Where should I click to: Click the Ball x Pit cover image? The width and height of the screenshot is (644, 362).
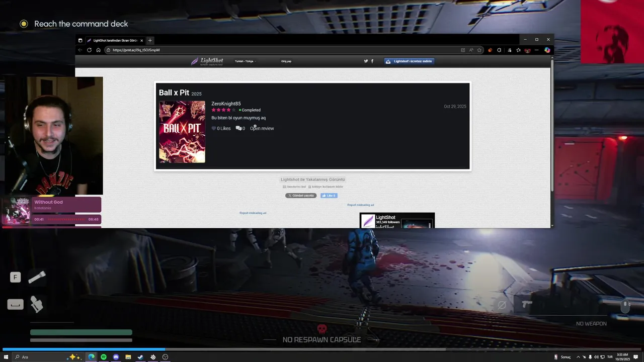[x=182, y=132]
